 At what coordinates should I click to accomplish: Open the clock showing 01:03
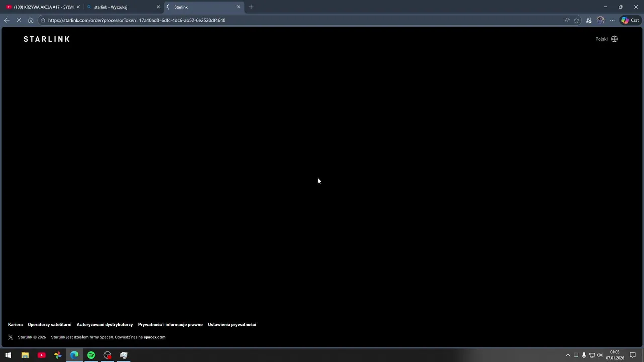point(615,355)
